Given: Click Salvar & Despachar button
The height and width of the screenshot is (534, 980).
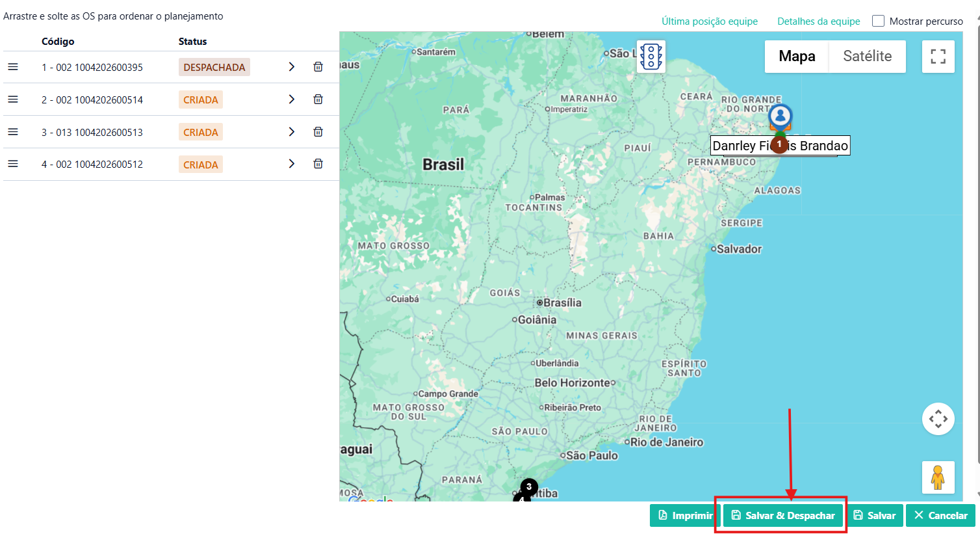Looking at the screenshot, I should tap(783, 515).
